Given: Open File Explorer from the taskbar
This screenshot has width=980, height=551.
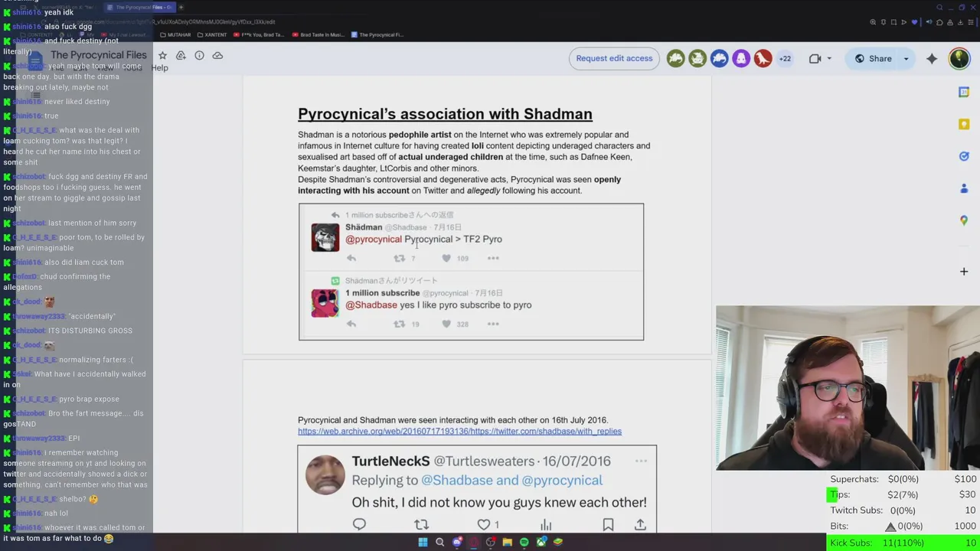Looking at the screenshot, I should 507,542.
